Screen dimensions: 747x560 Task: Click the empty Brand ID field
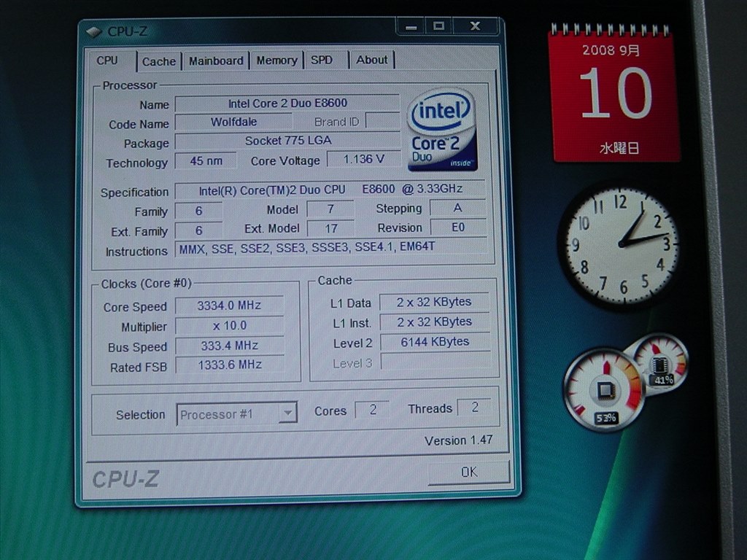point(382,120)
